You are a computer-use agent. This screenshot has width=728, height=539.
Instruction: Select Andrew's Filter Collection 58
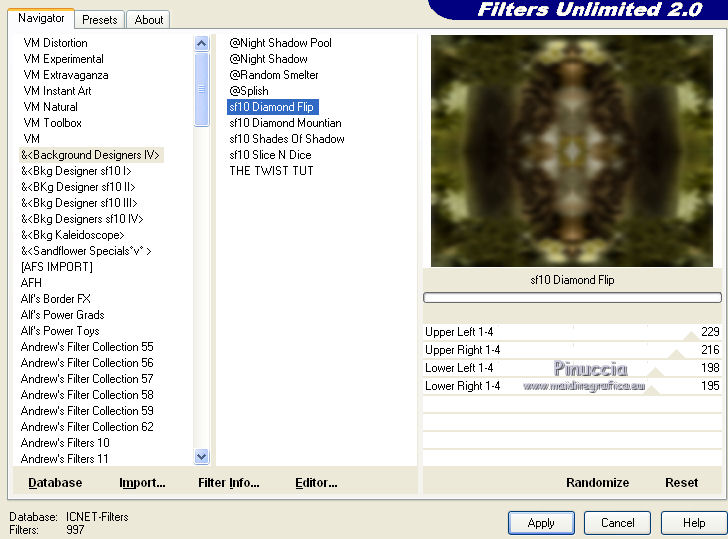click(x=87, y=395)
